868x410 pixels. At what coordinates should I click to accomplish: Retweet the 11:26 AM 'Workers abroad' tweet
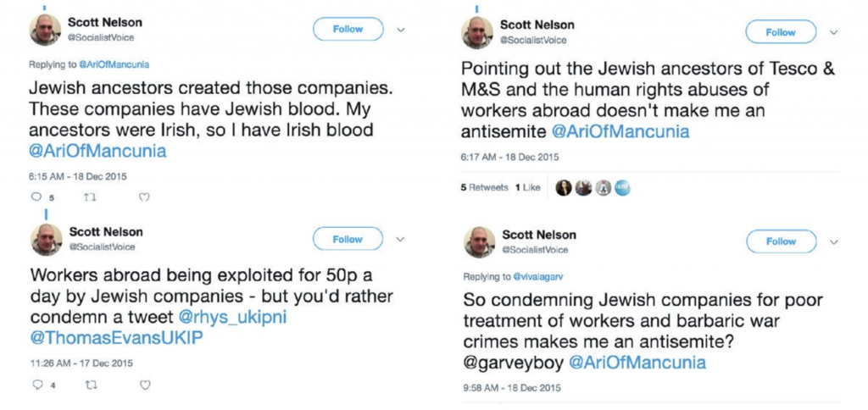[88, 385]
